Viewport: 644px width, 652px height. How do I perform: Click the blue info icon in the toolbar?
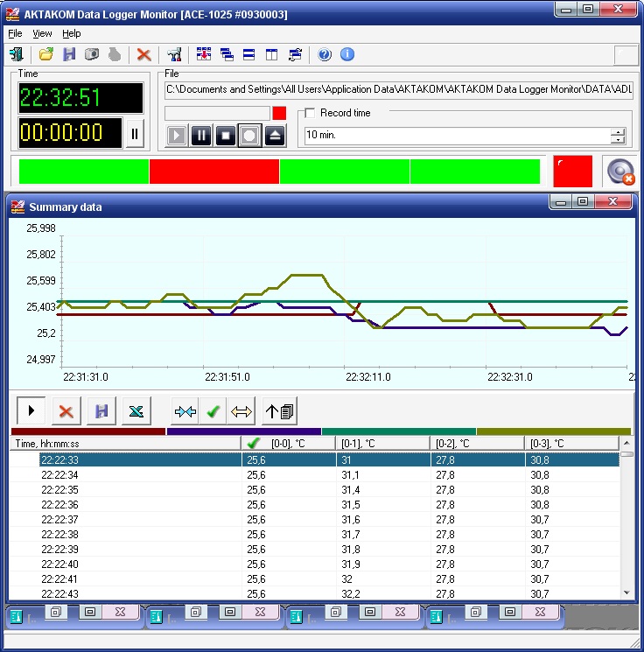pos(347,55)
